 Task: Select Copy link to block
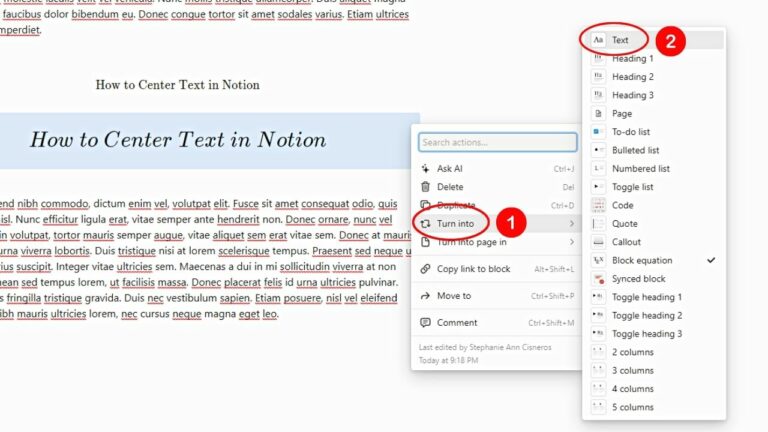tap(497, 269)
